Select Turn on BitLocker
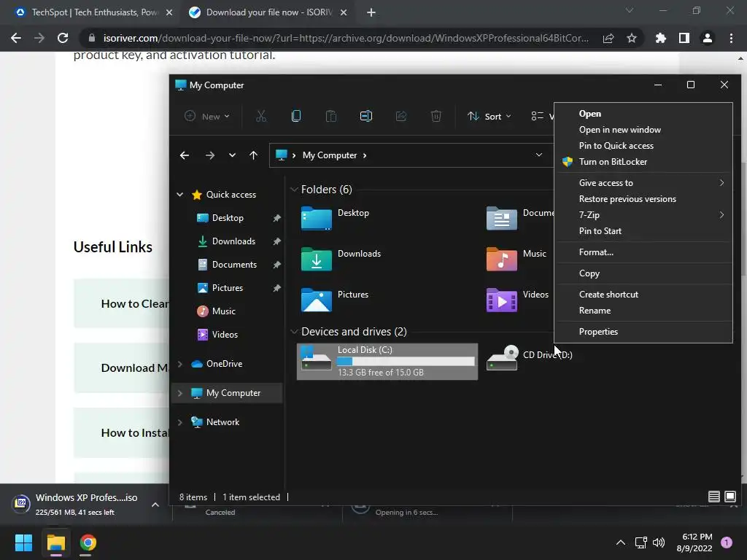747x560 pixels. [x=643, y=162]
